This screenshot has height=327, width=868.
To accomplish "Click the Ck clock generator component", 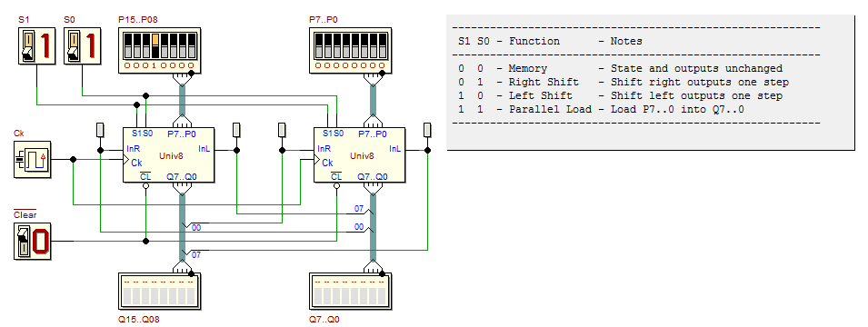I will pos(32,159).
